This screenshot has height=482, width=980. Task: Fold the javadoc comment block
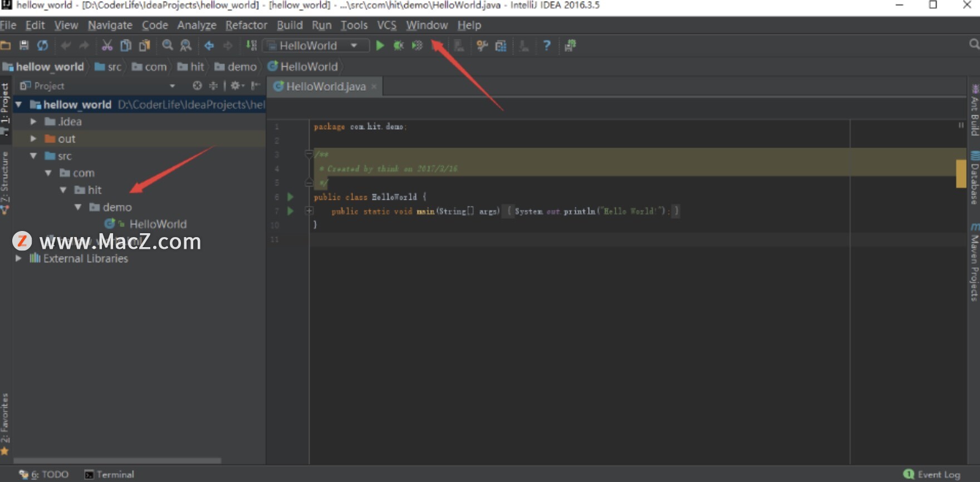tap(309, 154)
